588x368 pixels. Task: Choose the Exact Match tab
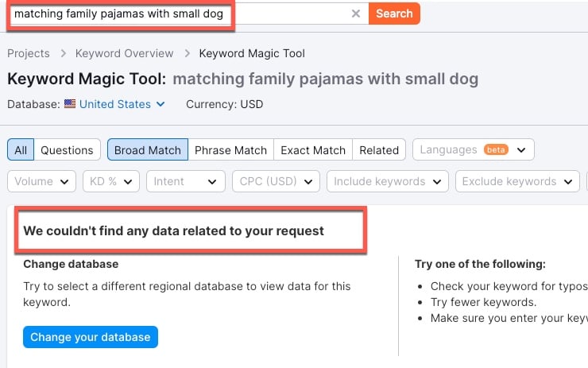313,149
